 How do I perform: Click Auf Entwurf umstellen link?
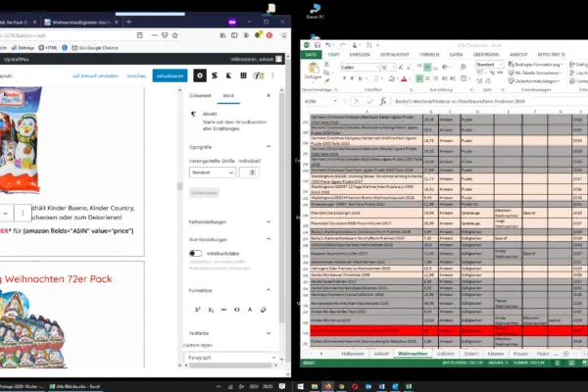95,75
